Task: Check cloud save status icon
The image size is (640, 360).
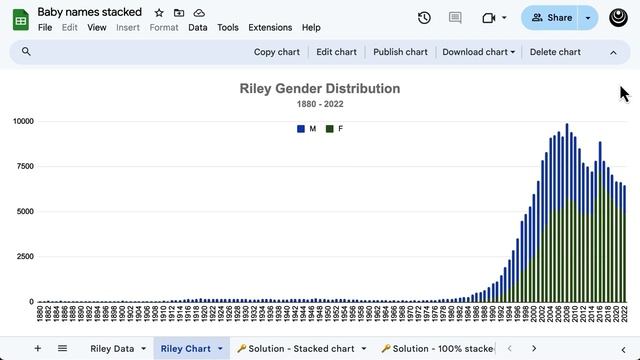Action: point(199,13)
